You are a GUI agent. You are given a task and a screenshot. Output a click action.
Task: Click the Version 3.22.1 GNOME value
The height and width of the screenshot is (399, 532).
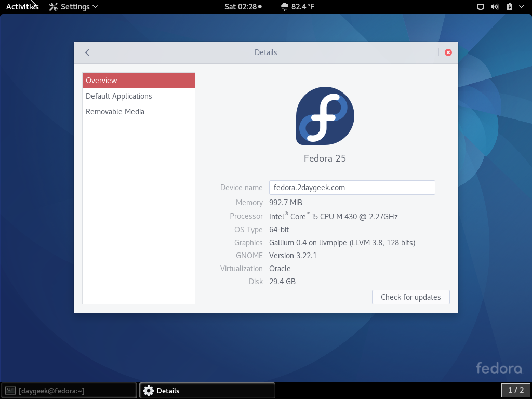coord(293,256)
